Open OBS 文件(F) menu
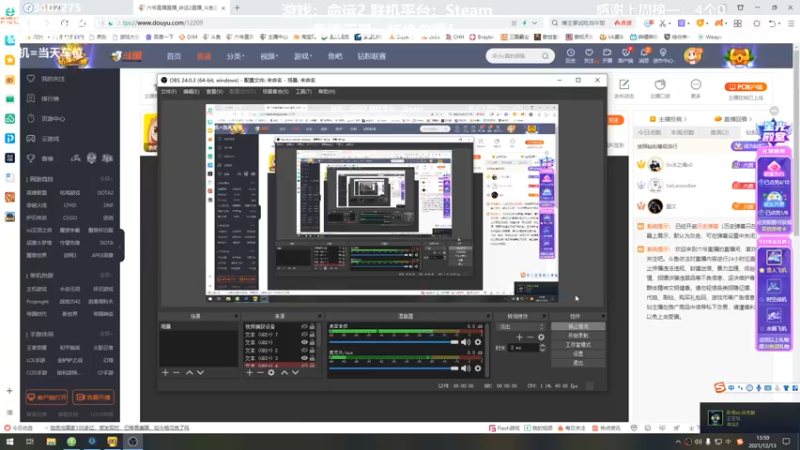This screenshot has width=800, height=450. (x=169, y=92)
